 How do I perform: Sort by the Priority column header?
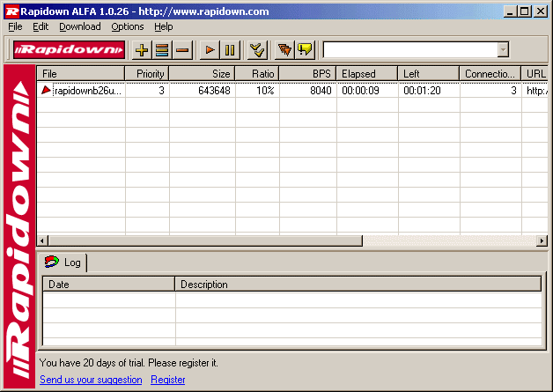[x=147, y=74]
